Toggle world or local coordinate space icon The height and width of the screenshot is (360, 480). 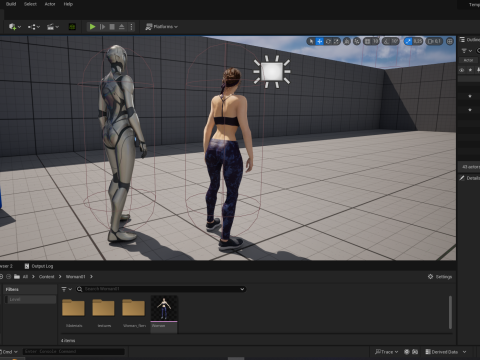click(347, 41)
